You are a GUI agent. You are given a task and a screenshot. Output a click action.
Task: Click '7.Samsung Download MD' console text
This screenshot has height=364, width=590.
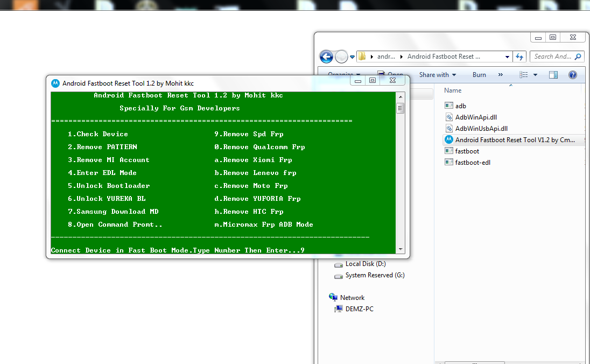pyautogui.click(x=113, y=212)
